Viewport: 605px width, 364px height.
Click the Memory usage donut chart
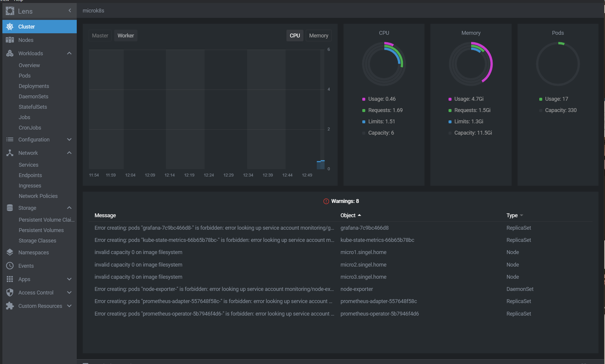point(471,64)
